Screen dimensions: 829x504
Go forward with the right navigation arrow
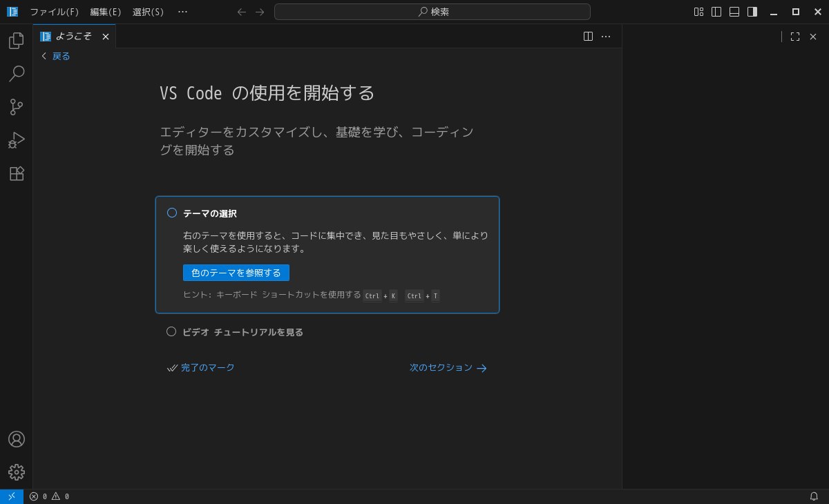click(260, 12)
